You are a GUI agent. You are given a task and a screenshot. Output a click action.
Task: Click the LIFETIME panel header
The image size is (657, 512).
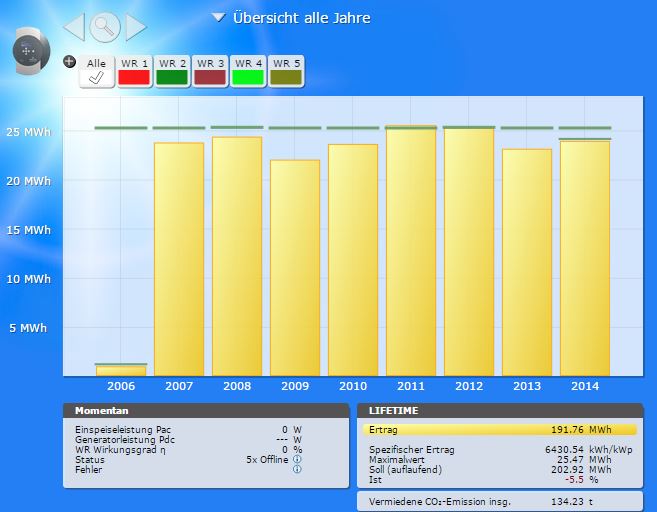click(499, 411)
